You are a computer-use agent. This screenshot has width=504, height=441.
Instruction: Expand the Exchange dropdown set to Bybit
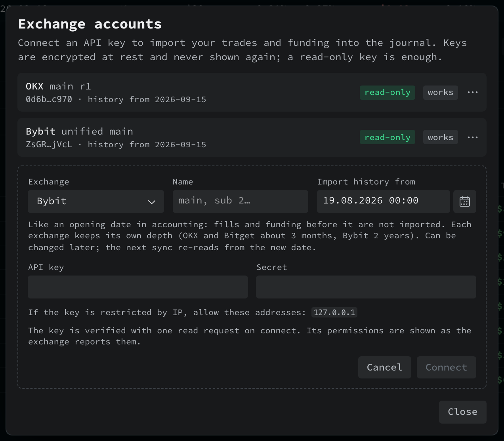tap(96, 201)
